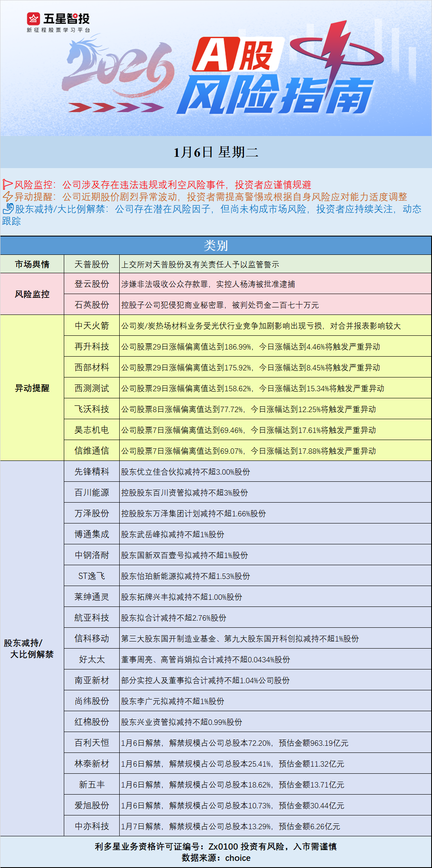Click the 涨幅偏离值达到158.62% description
432x868 pixels.
(253, 388)
